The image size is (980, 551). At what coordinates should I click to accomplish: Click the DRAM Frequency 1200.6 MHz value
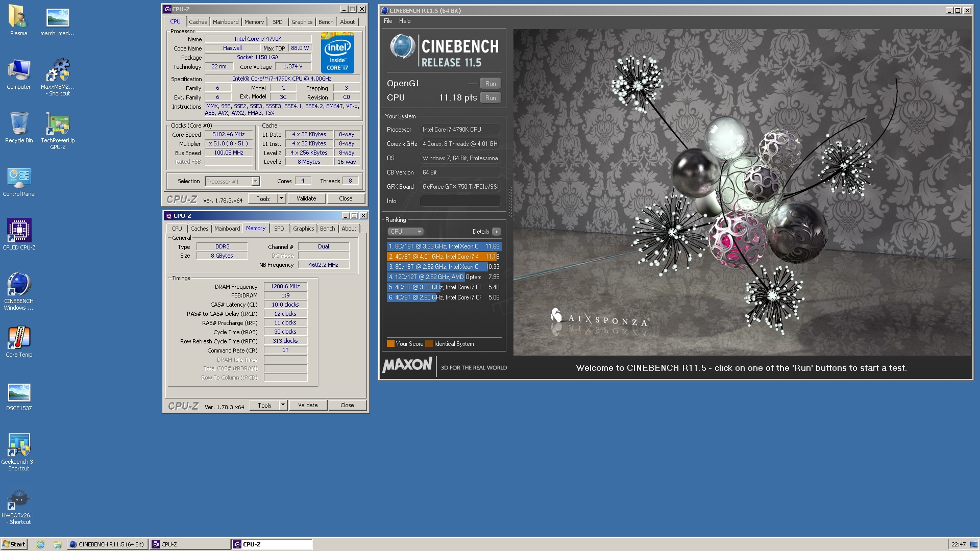(285, 287)
